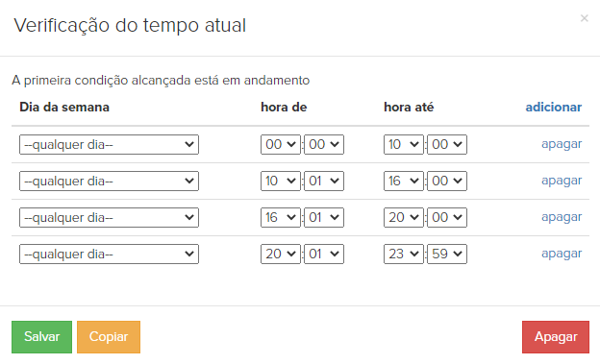Open first row start hour 00 dropdown
Viewport: 600px width, 364px height.
click(281, 144)
